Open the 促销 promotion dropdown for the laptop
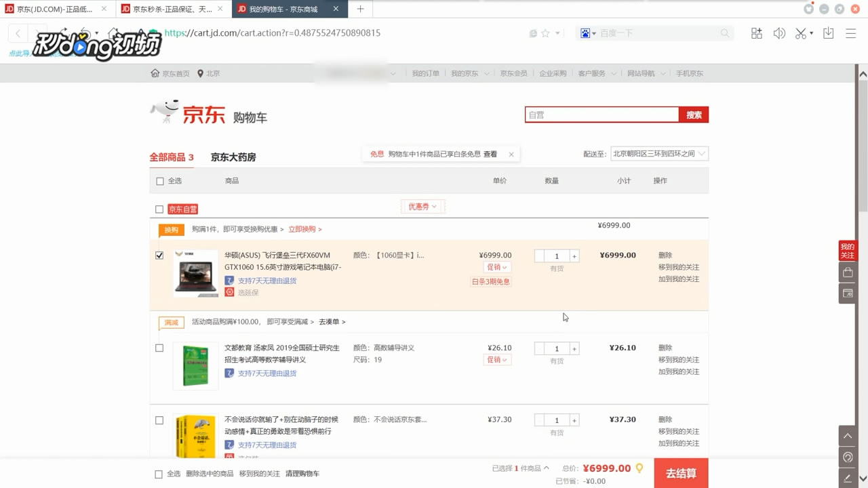This screenshot has height=488, width=868. tap(497, 267)
